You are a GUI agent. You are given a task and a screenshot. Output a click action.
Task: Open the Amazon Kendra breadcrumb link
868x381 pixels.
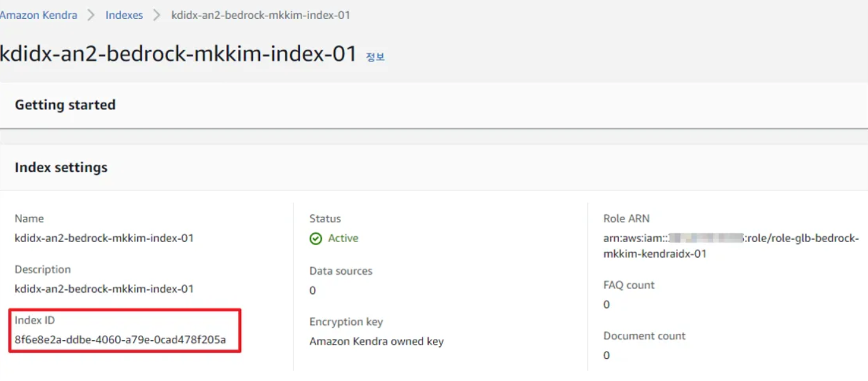coord(38,15)
